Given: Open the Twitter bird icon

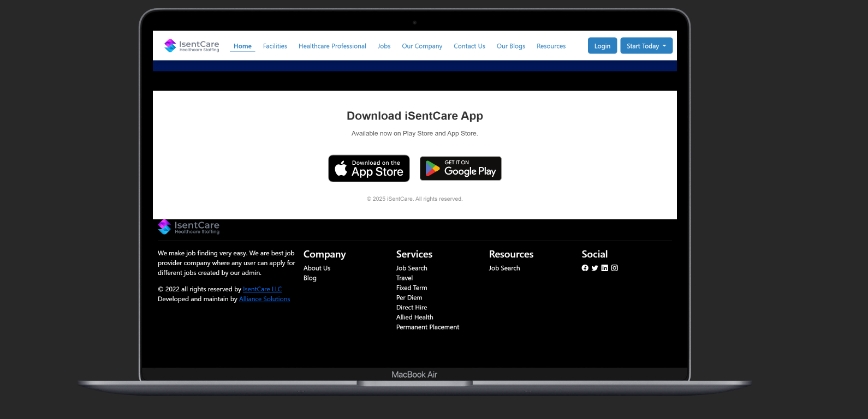Looking at the screenshot, I should (x=594, y=268).
